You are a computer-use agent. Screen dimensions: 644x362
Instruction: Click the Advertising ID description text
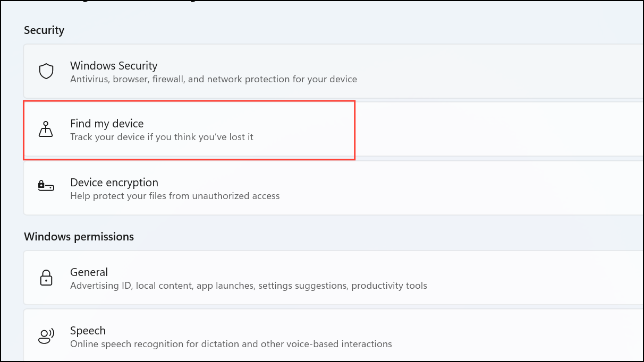click(x=249, y=285)
